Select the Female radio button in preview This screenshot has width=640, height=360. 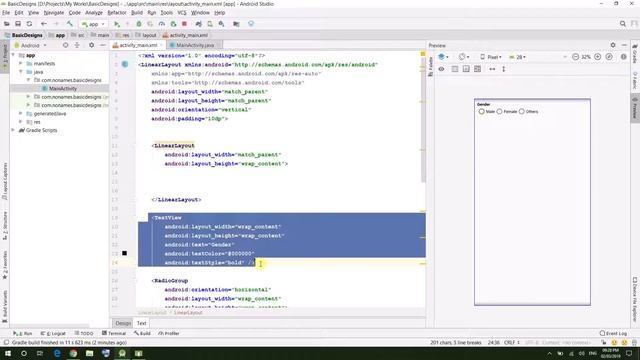(x=500, y=111)
